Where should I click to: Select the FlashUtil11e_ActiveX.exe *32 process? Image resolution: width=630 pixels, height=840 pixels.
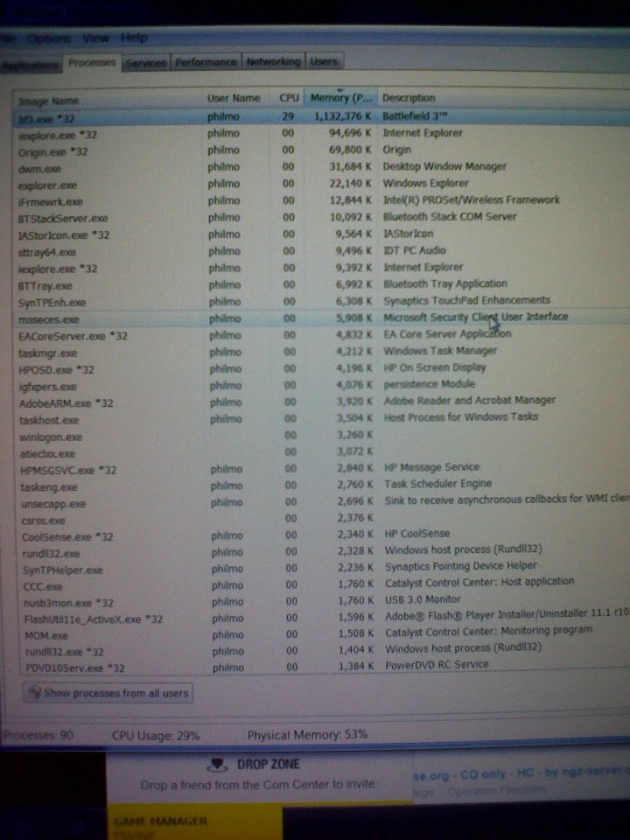[x=94, y=619]
